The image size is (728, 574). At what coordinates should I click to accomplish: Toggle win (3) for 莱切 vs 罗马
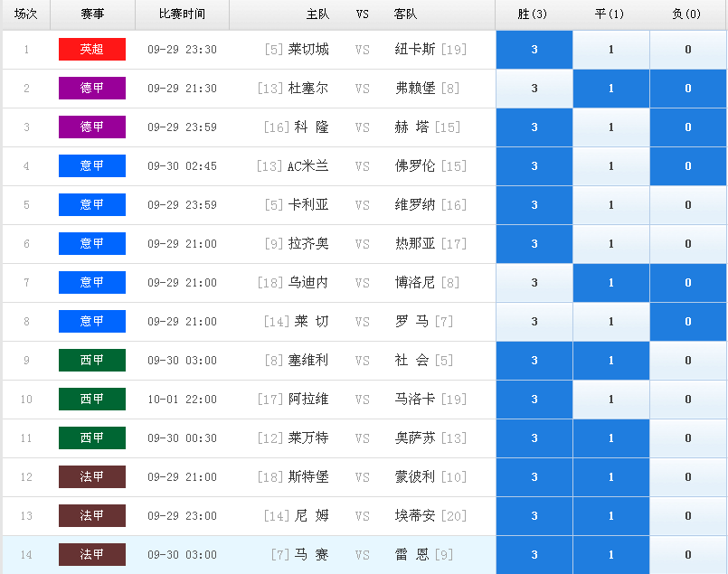tap(534, 322)
